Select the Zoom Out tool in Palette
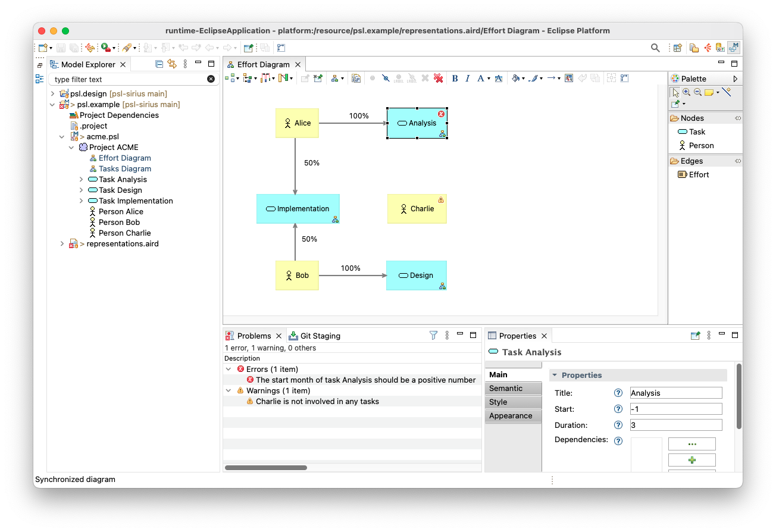 point(697,92)
